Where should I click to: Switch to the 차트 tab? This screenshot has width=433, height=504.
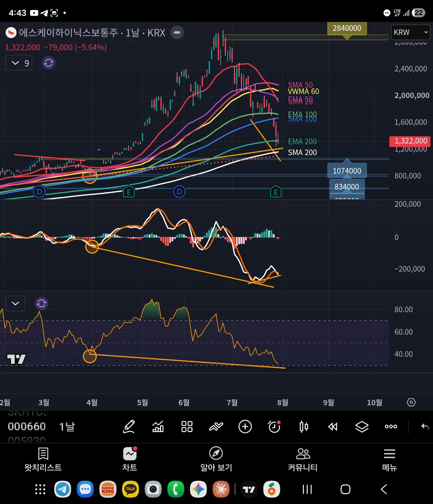click(130, 460)
